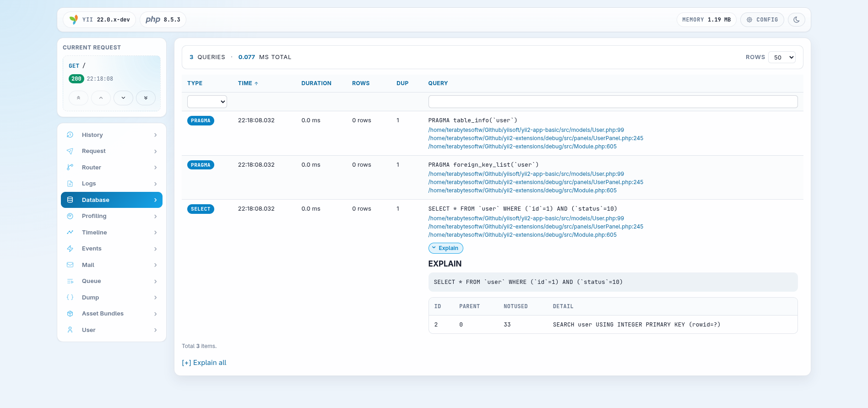Click the Memory 1.19 MB badge
The height and width of the screenshot is (408, 868).
(x=706, y=20)
